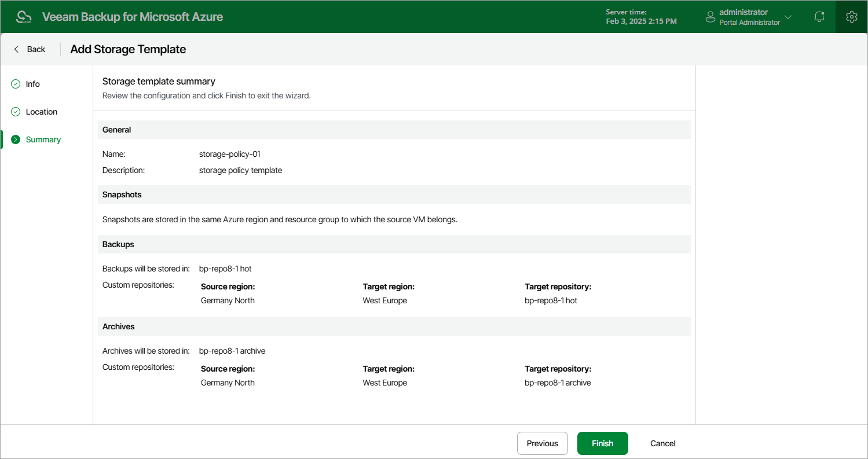The width and height of the screenshot is (868, 459).
Task: Click the Summary step arrow icon
Action: pyautogui.click(x=16, y=139)
